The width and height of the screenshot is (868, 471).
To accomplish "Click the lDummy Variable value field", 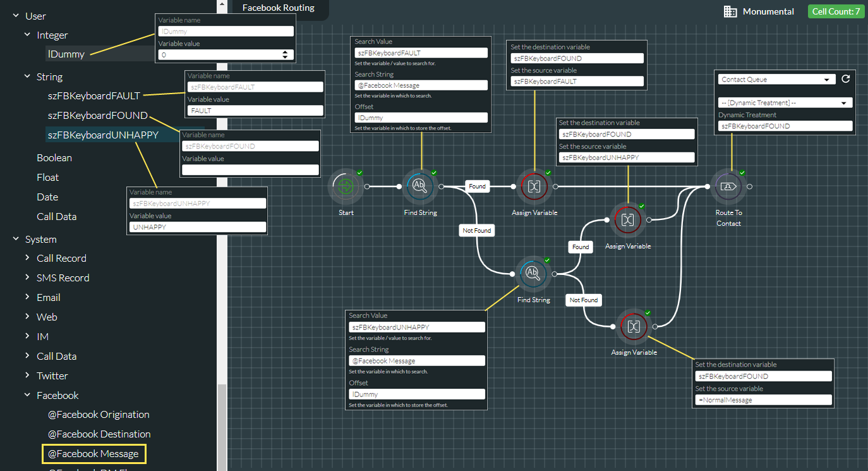I will coord(226,55).
